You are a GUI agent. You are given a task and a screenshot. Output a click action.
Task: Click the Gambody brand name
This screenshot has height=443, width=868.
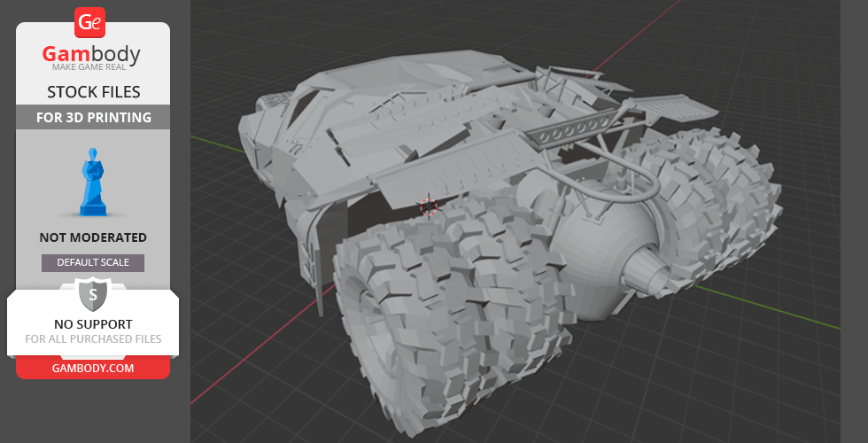tap(91, 54)
